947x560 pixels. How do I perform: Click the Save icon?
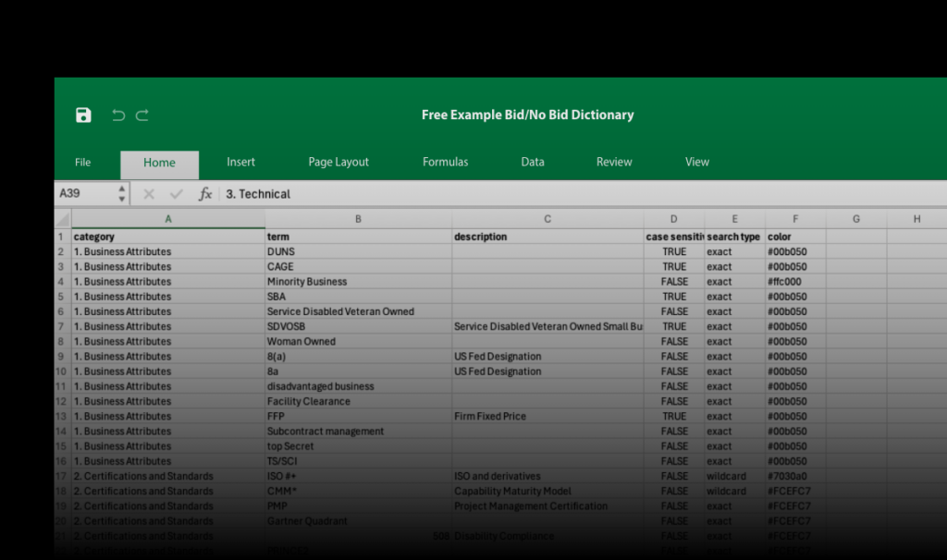coord(83,115)
